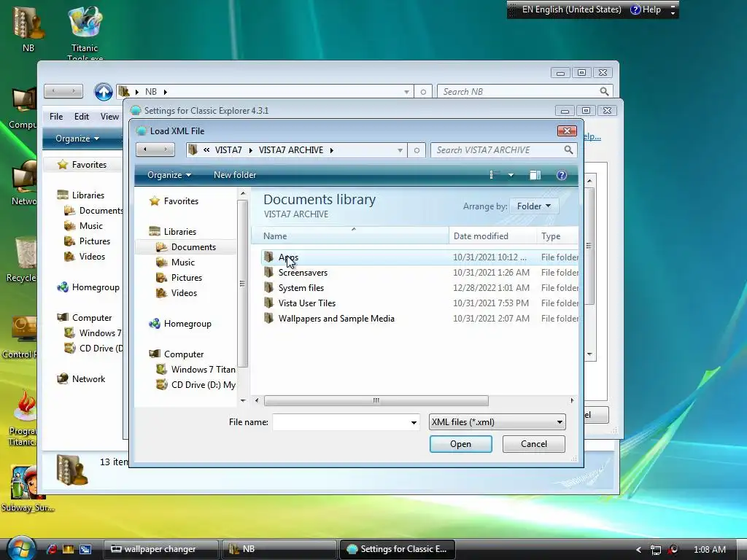This screenshot has height=560, width=747.
Task: Expand the dialog address bar dropdown
Action: (400, 150)
